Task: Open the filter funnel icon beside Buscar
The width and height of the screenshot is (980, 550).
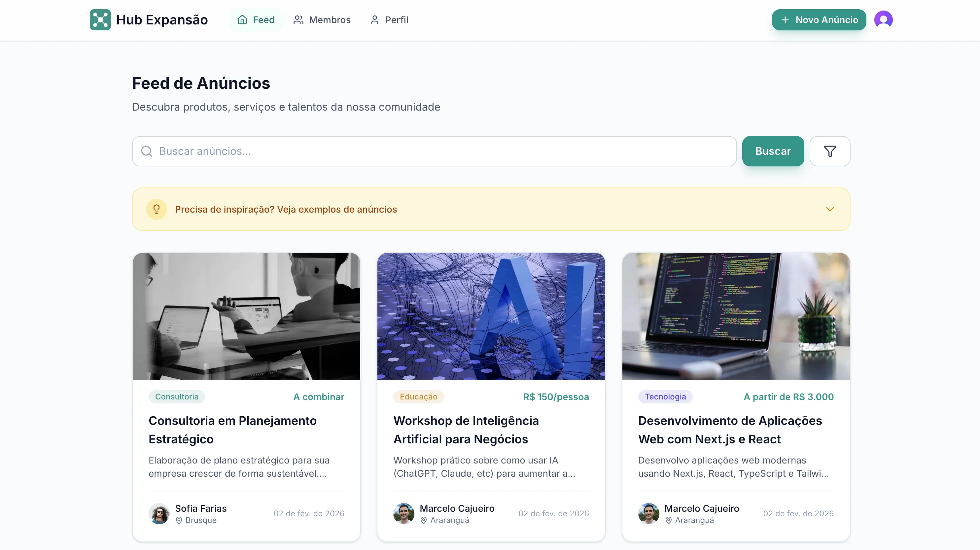Action: [830, 151]
